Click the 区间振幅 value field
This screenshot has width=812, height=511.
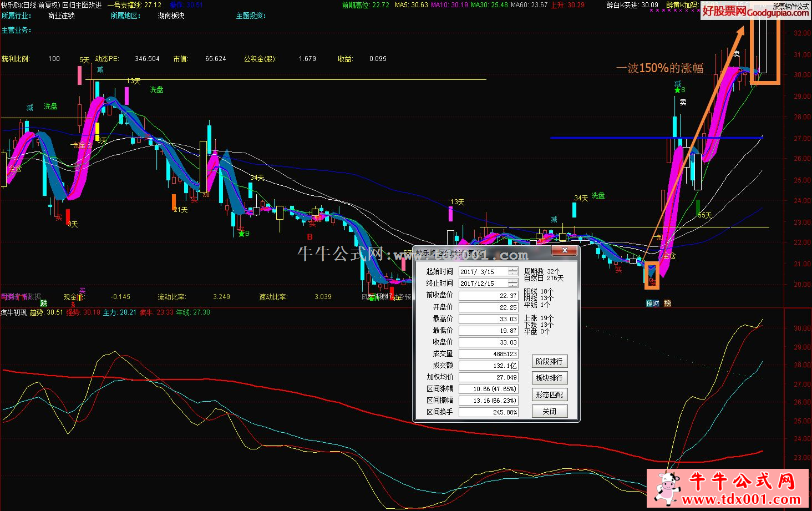(489, 401)
